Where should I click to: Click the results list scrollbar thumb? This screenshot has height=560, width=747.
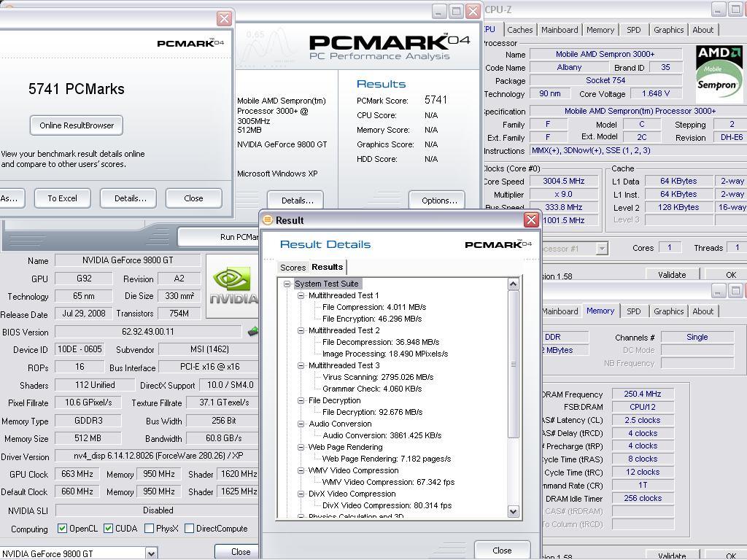(x=513, y=365)
